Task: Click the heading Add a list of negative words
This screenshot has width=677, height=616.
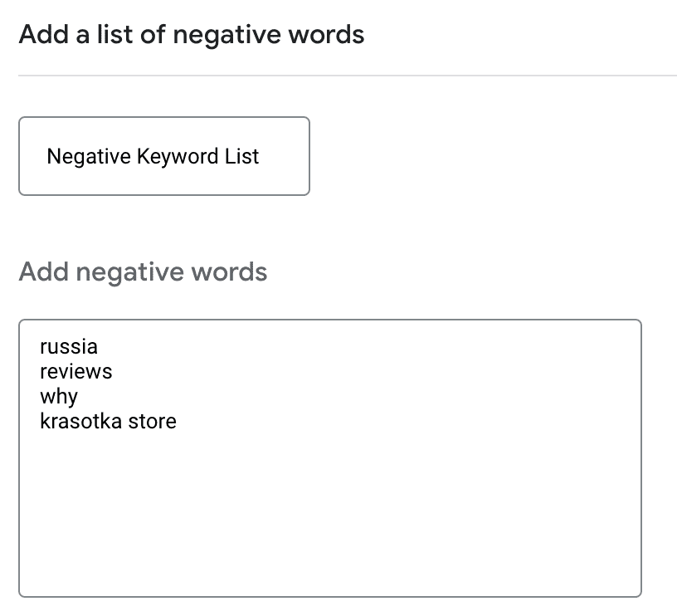Action: click(191, 35)
